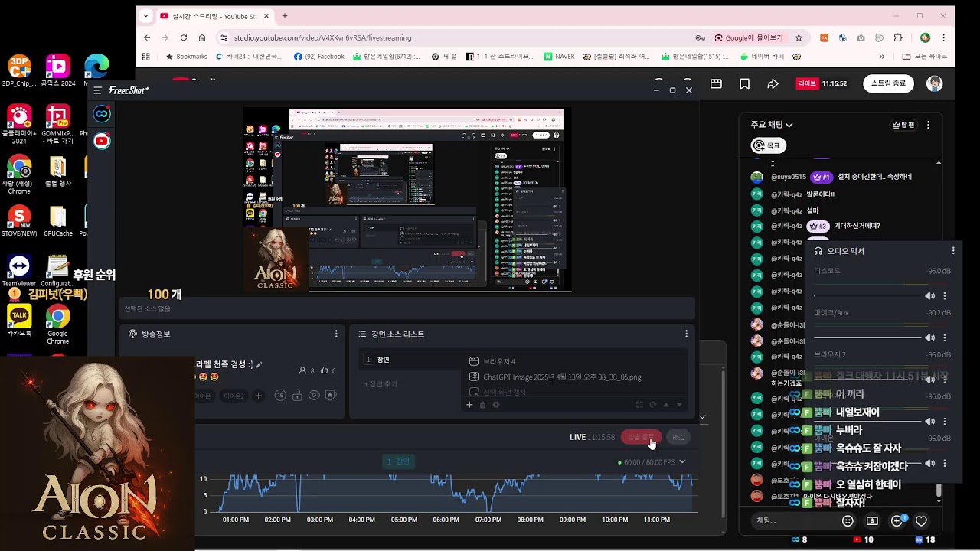Select the 1 | 장면 scene tab
The height and width of the screenshot is (551, 980).
(x=398, y=461)
